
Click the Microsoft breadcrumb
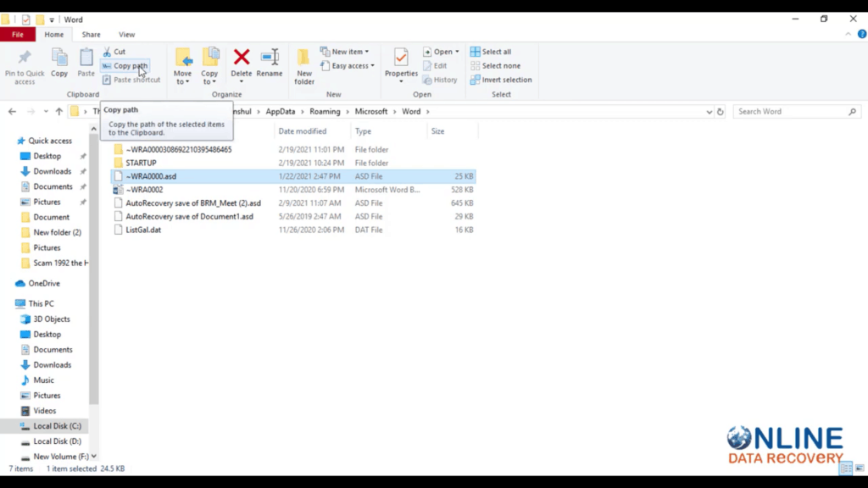click(371, 112)
